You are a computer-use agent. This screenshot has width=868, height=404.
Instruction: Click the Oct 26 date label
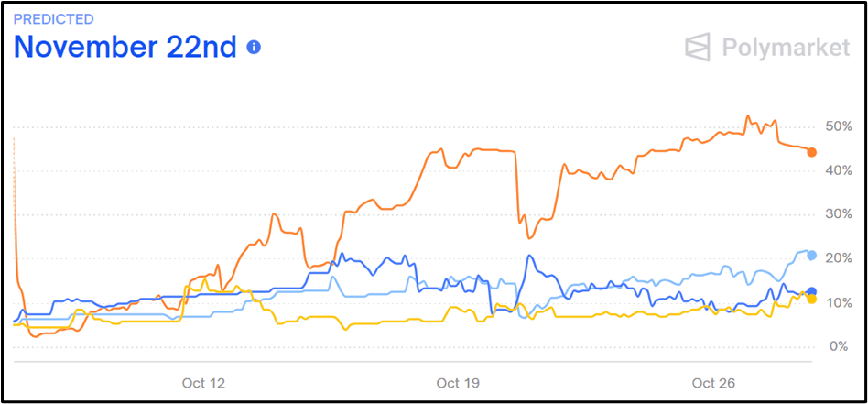click(713, 383)
